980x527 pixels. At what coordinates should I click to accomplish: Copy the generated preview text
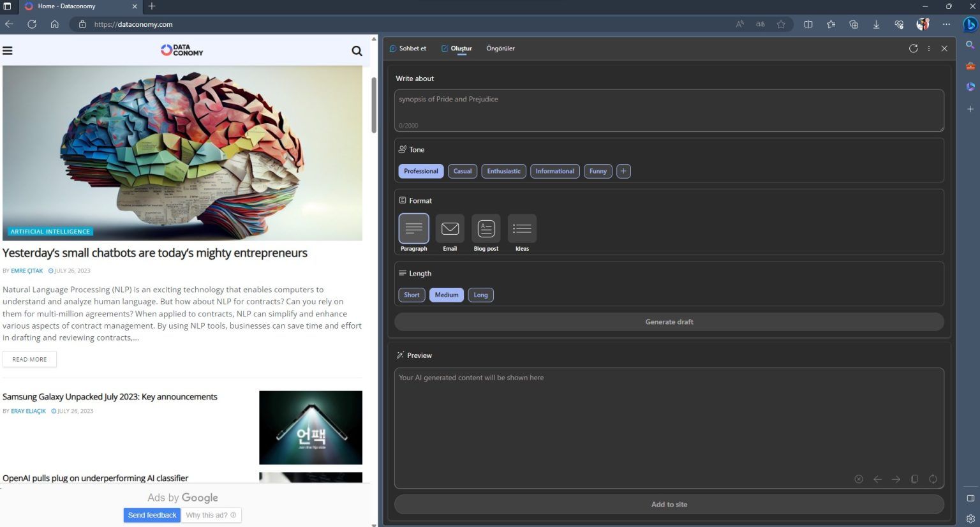coord(915,479)
